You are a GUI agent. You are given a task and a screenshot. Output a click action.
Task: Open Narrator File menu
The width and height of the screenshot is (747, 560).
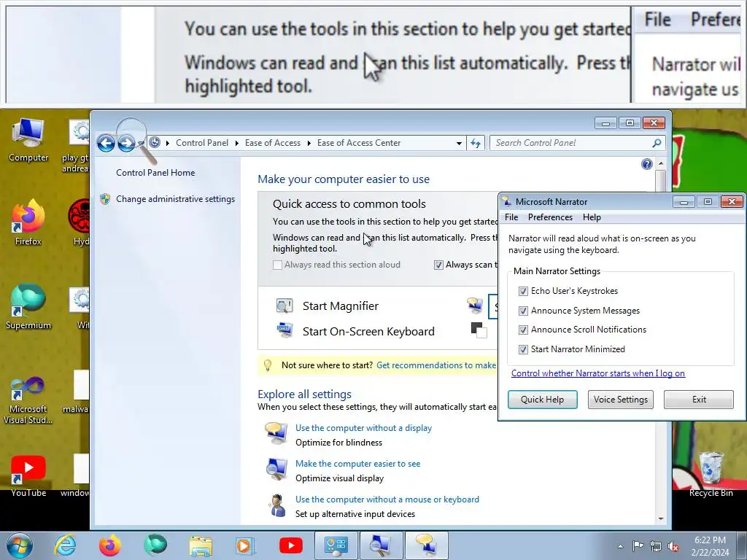tap(511, 217)
